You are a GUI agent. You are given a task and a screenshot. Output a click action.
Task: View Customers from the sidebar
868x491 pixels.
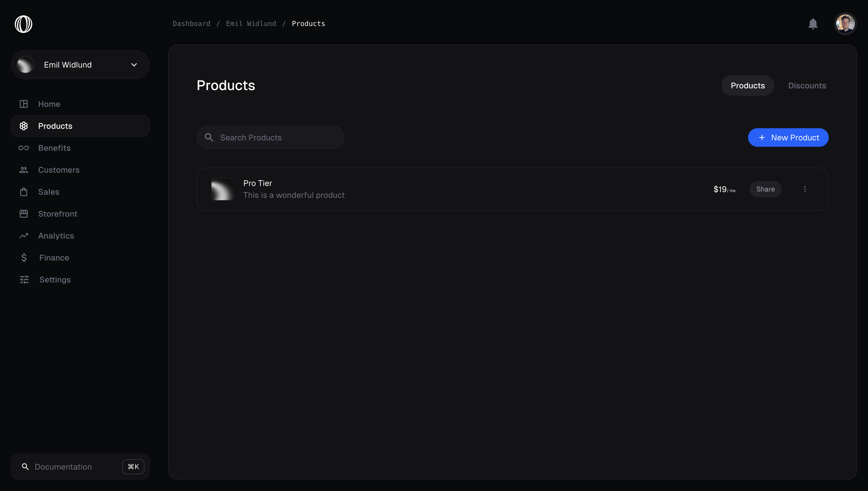(59, 170)
